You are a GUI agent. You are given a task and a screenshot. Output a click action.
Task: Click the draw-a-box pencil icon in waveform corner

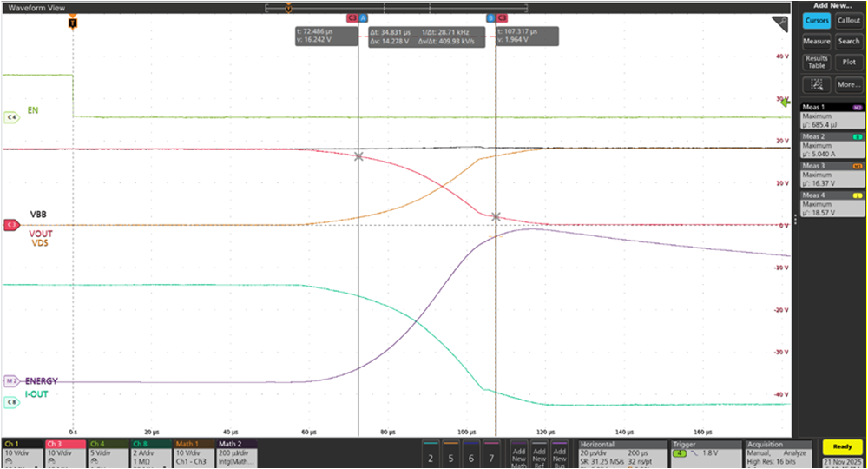pyautogui.click(x=780, y=23)
